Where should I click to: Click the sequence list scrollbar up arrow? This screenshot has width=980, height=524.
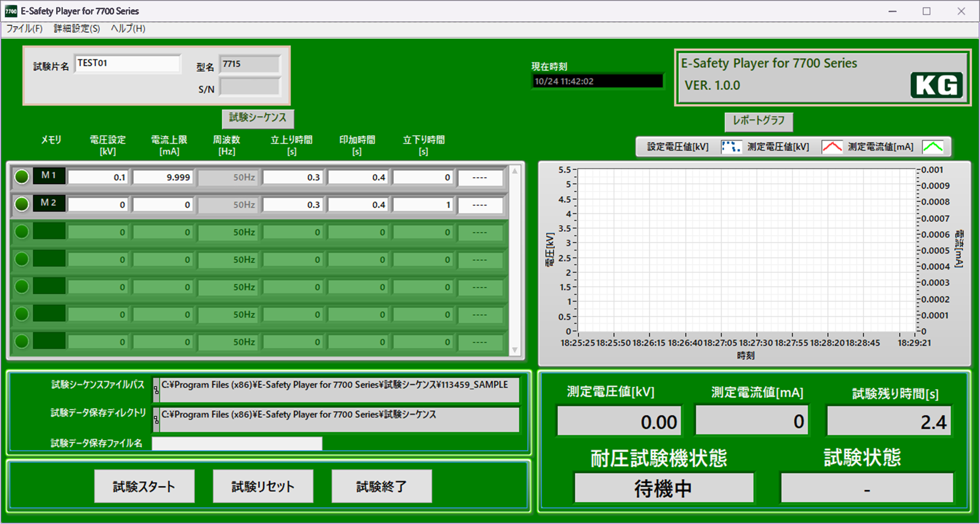515,171
